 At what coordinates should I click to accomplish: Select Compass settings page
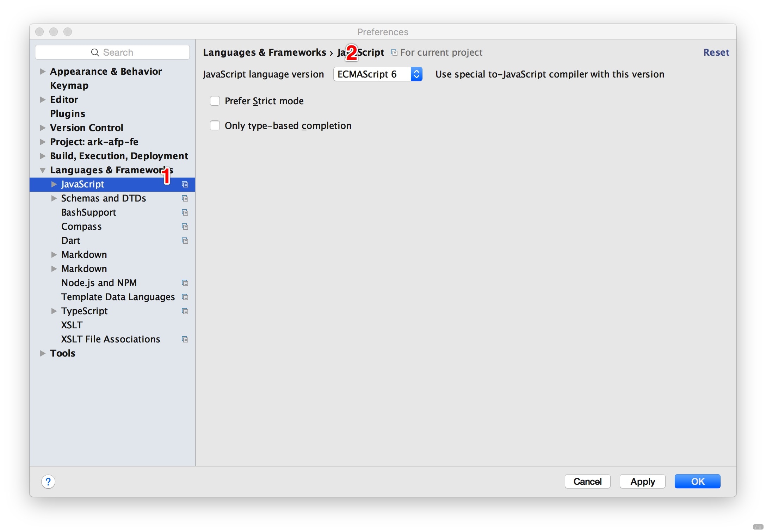point(81,227)
